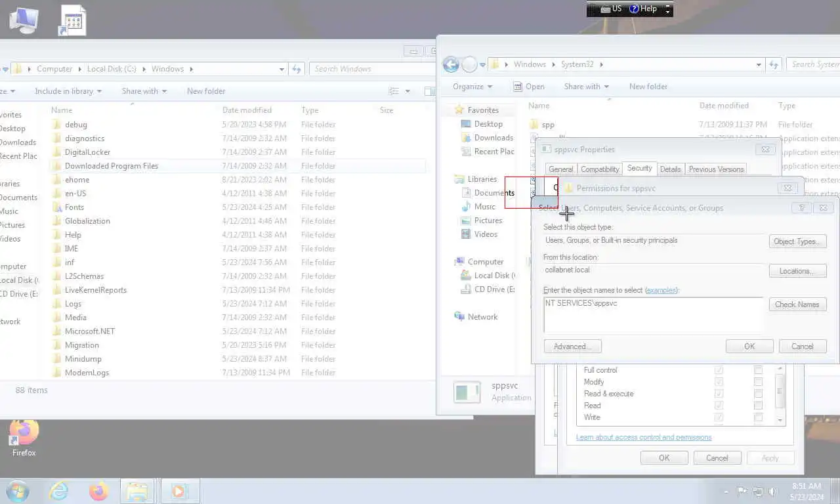Tick Deny checkbox for Read & execute
The image size is (840, 504).
coord(758,394)
